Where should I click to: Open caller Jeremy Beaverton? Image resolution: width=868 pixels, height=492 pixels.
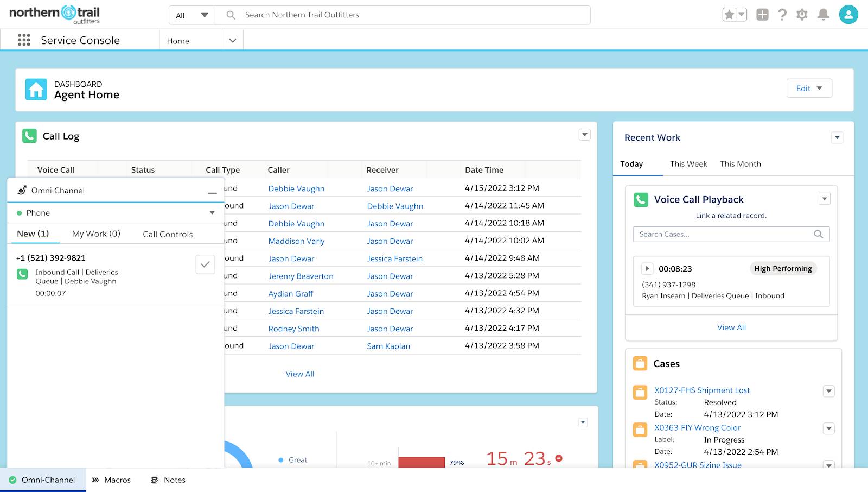pyautogui.click(x=301, y=276)
